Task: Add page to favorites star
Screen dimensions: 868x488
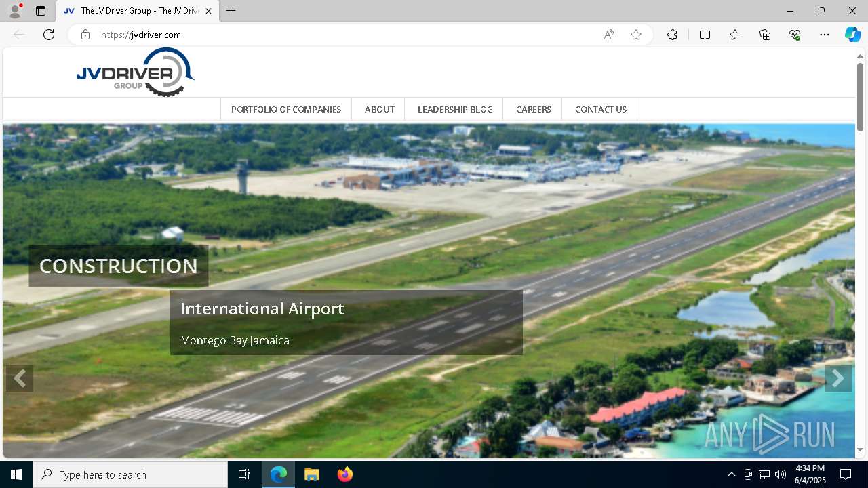Action: click(x=636, y=35)
